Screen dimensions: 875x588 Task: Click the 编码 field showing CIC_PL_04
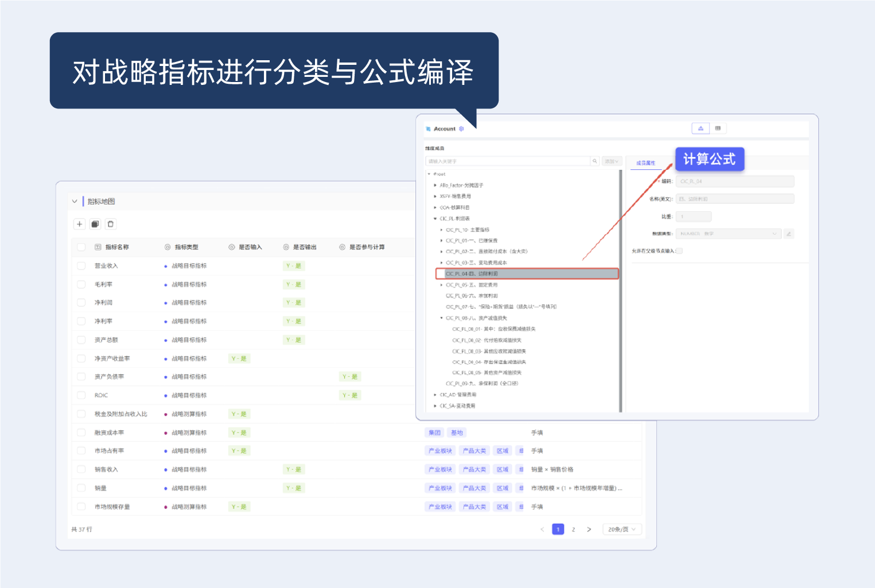(735, 181)
